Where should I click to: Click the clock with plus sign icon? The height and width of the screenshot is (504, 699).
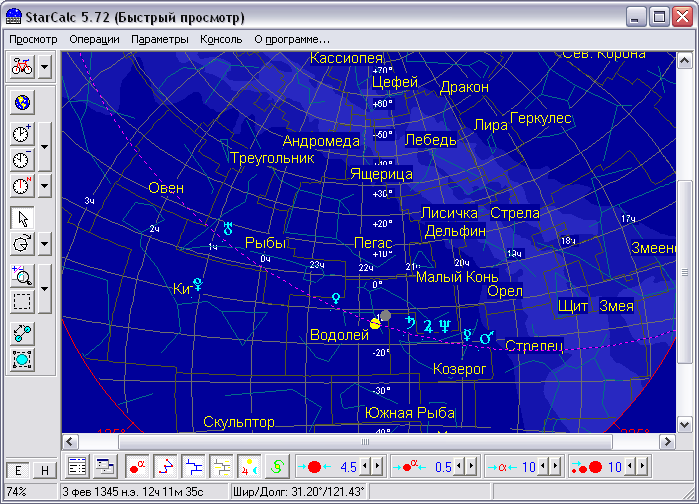coord(22,134)
